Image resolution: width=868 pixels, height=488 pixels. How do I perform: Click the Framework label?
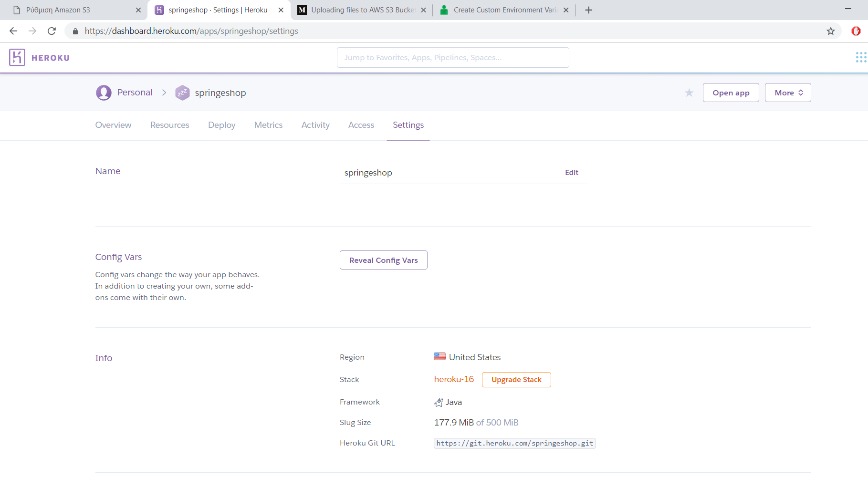(x=360, y=402)
